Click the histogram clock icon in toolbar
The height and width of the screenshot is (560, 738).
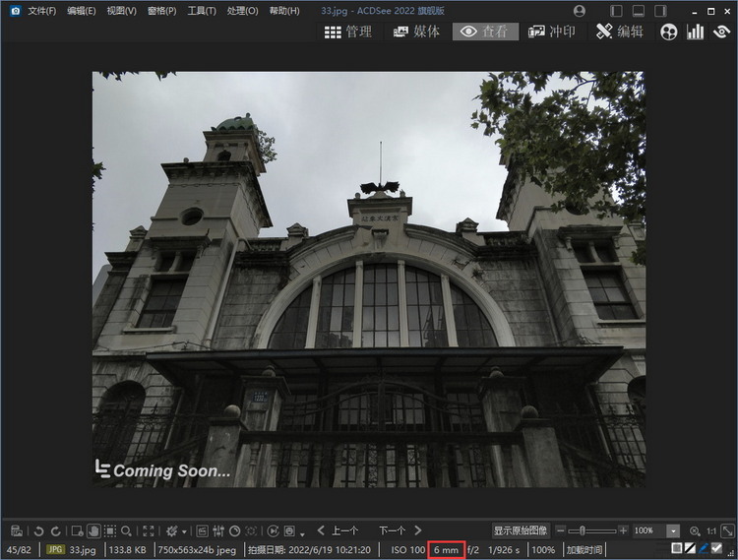pos(235,530)
